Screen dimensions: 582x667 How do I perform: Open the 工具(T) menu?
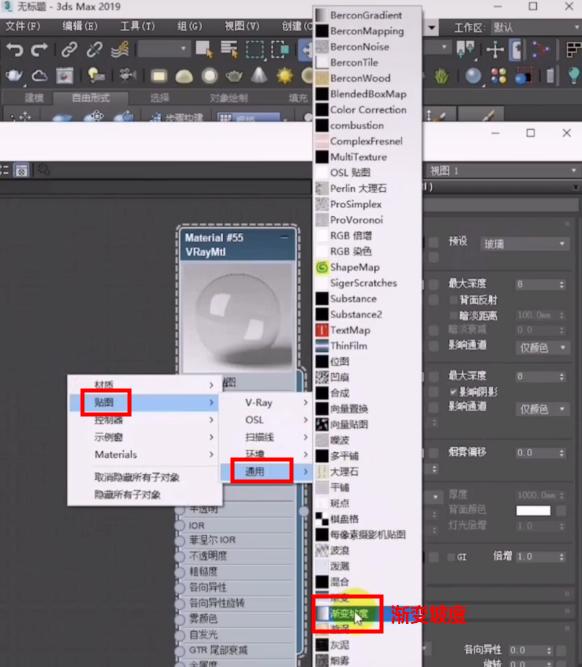click(x=137, y=26)
